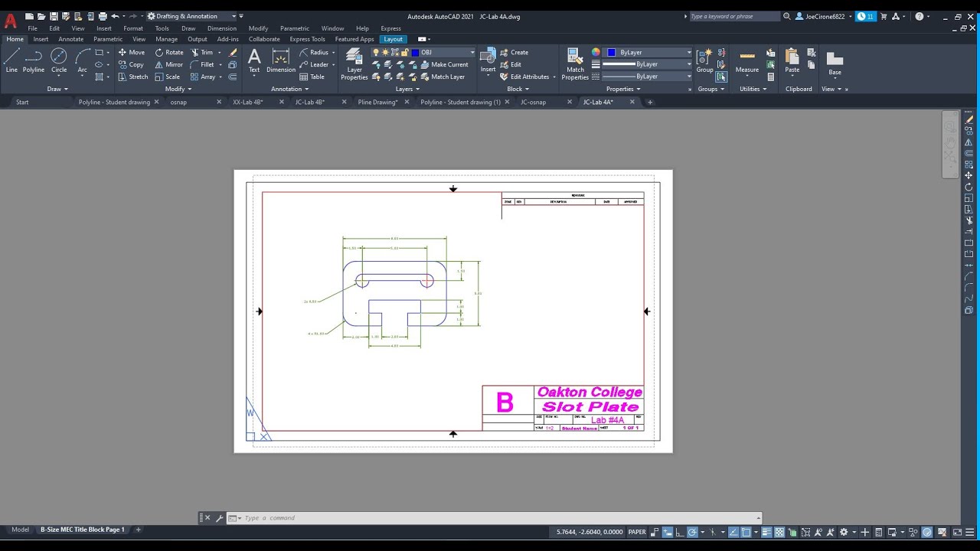Select the Text annotation tool

point(254,60)
